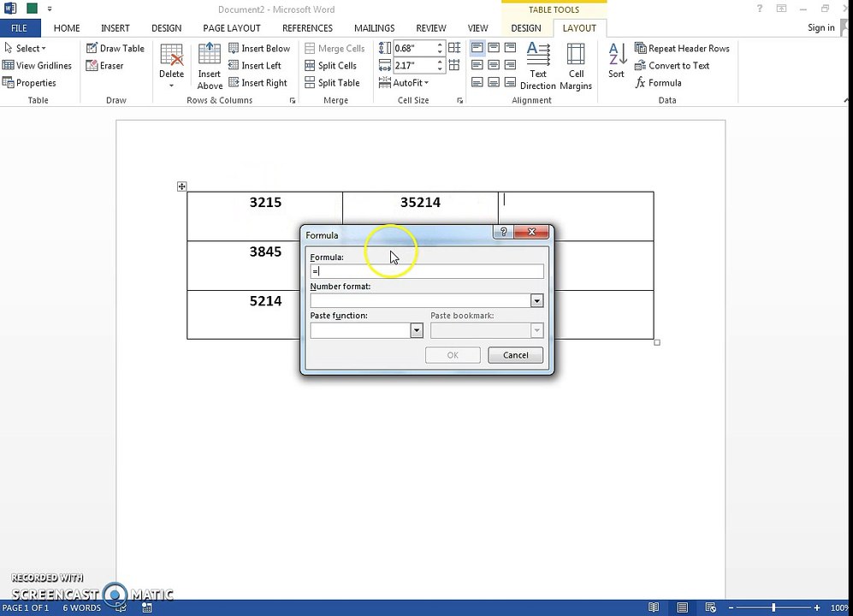853x616 pixels.
Task: Click Split Table
Action: (x=332, y=83)
